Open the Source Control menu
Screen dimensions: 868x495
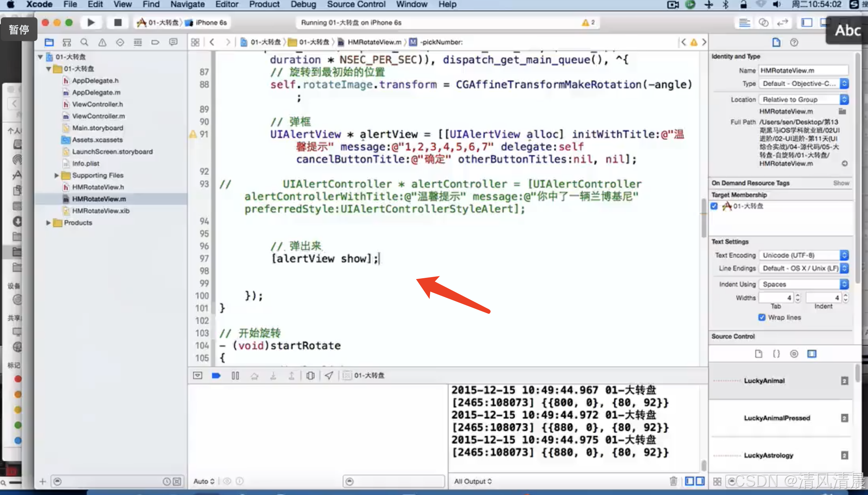tap(356, 4)
